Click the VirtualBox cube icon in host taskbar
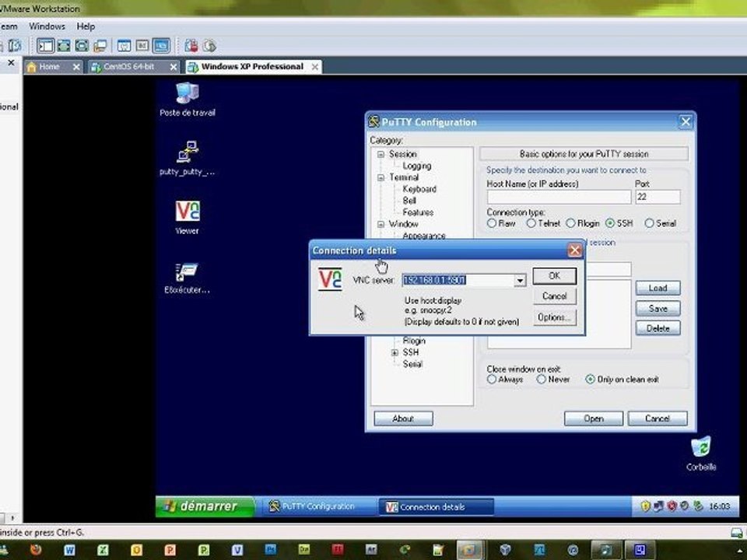This screenshot has height=560, width=747. (x=506, y=550)
